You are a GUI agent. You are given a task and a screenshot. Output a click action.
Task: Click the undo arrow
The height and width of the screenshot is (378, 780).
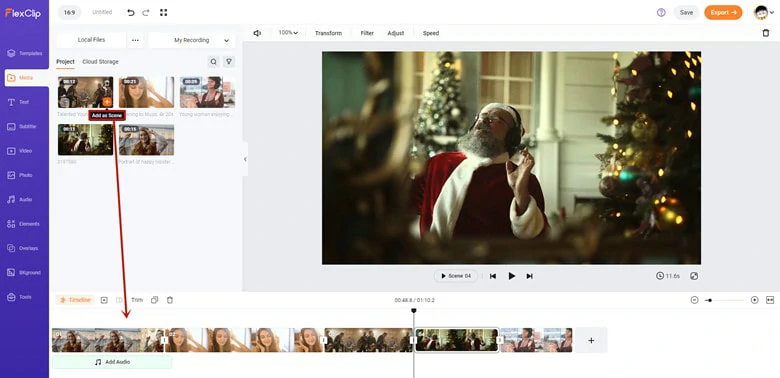(x=131, y=12)
